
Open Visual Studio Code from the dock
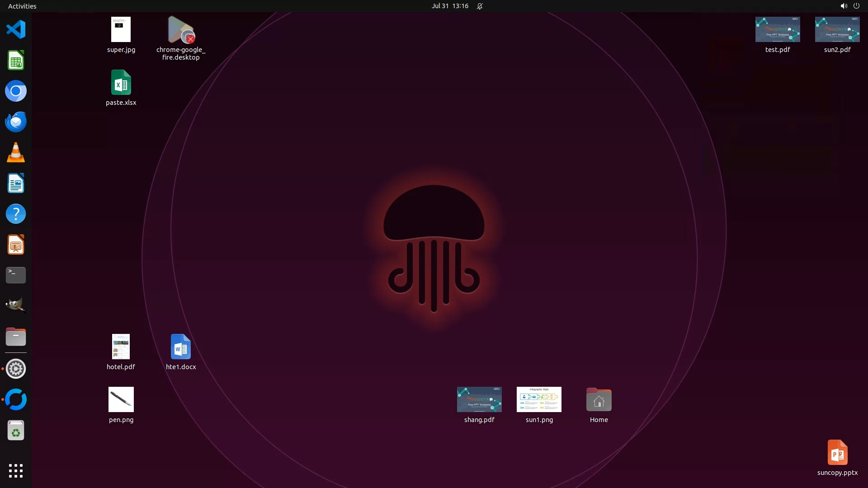16,30
